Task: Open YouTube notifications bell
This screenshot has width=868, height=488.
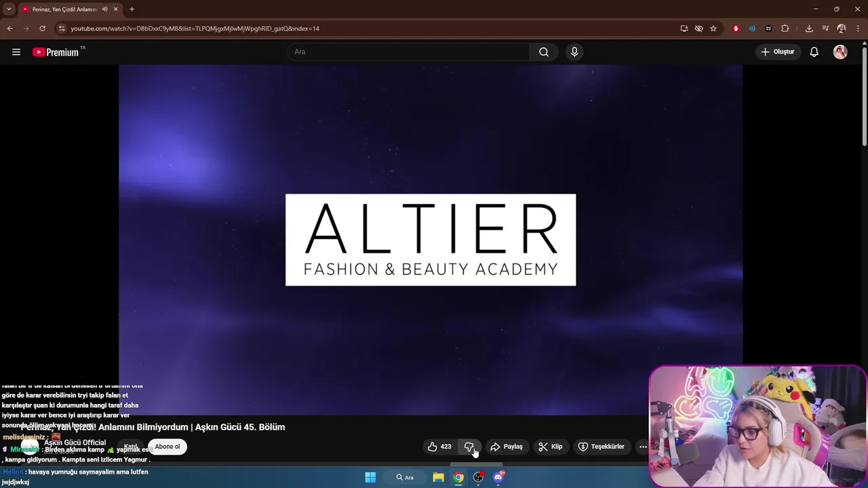Action: pyautogui.click(x=814, y=52)
